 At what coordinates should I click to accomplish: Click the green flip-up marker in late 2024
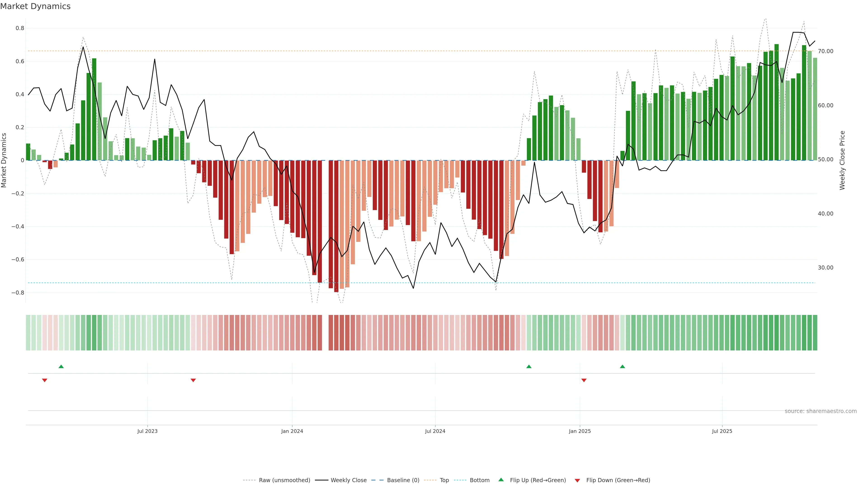[529, 366]
